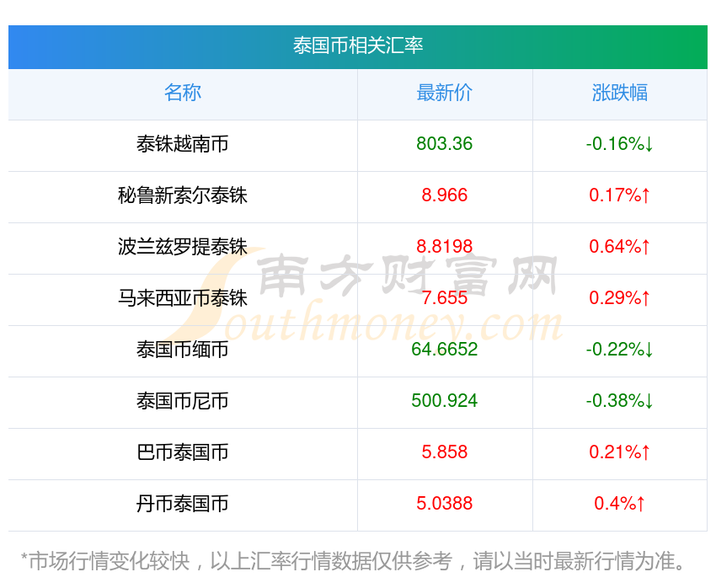This screenshot has height=588, width=716.
Task: Click the price 64.6652
Action: (x=444, y=350)
